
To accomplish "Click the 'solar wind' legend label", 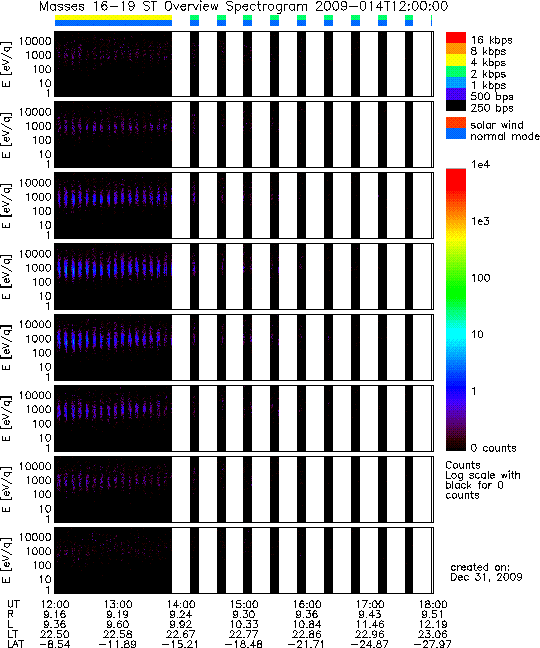I will point(497,125).
